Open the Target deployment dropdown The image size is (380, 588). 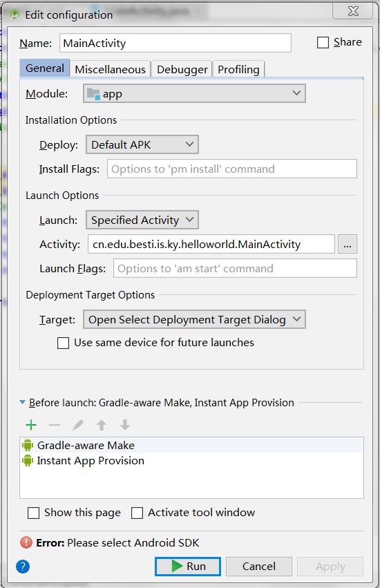(x=194, y=319)
